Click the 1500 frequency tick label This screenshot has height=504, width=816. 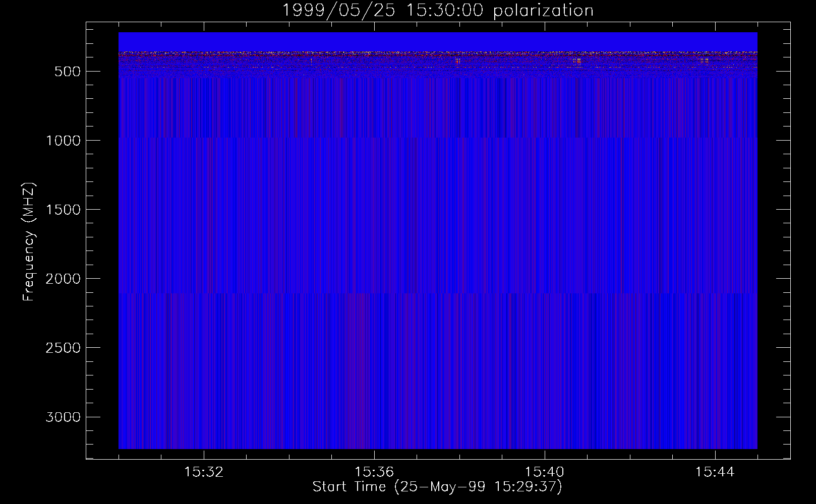(63, 210)
